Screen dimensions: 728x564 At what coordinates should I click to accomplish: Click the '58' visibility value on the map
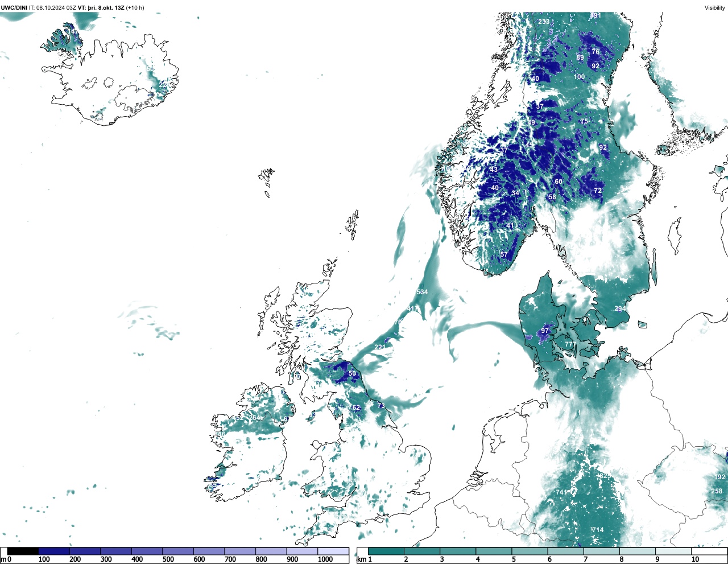click(552, 197)
